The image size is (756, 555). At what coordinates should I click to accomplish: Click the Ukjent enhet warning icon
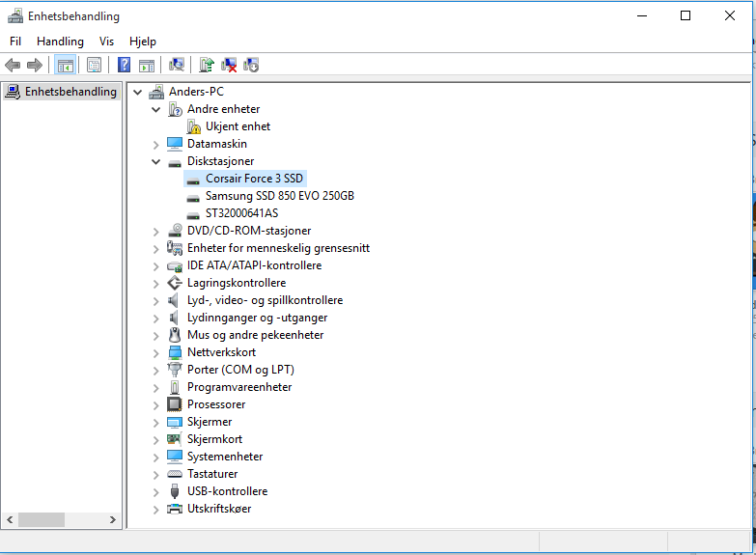(194, 126)
